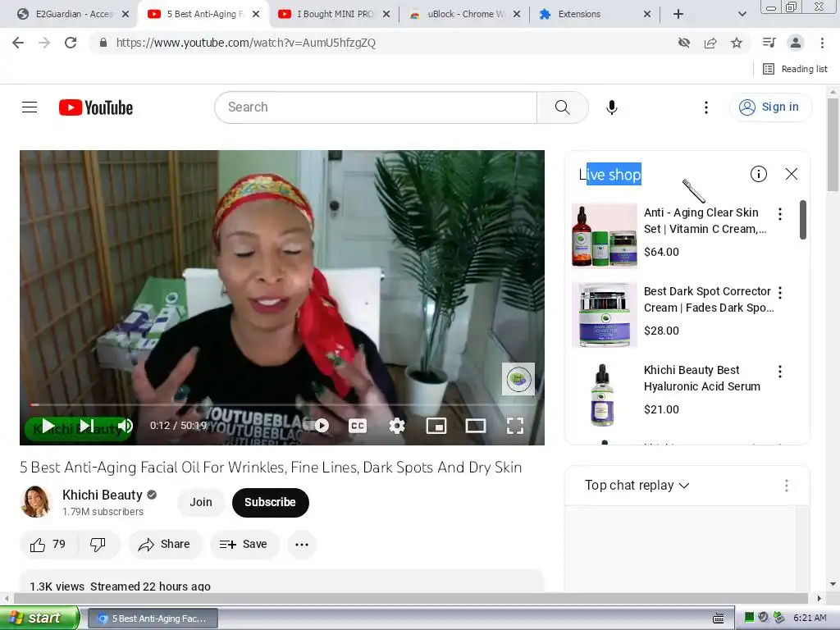Open the YouTube hamburger guide menu
This screenshot has width=840, height=630.
pyautogui.click(x=30, y=107)
